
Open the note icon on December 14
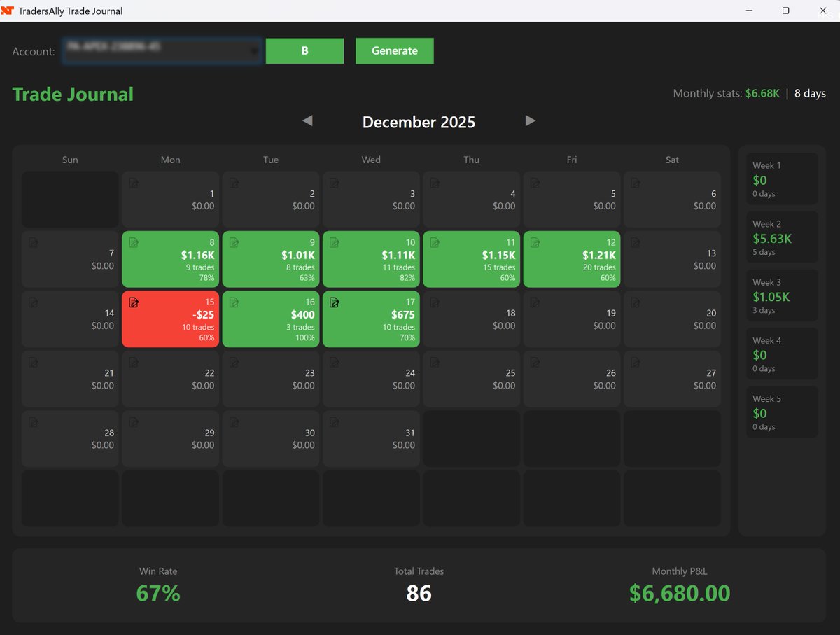click(34, 302)
